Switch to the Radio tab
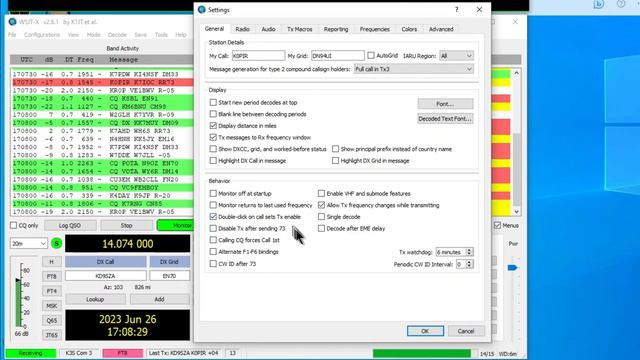The image size is (640, 360). tap(242, 29)
